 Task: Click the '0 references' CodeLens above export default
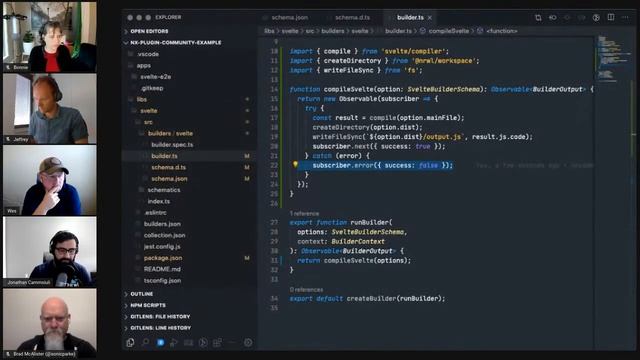pyautogui.click(x=306, y=289)
